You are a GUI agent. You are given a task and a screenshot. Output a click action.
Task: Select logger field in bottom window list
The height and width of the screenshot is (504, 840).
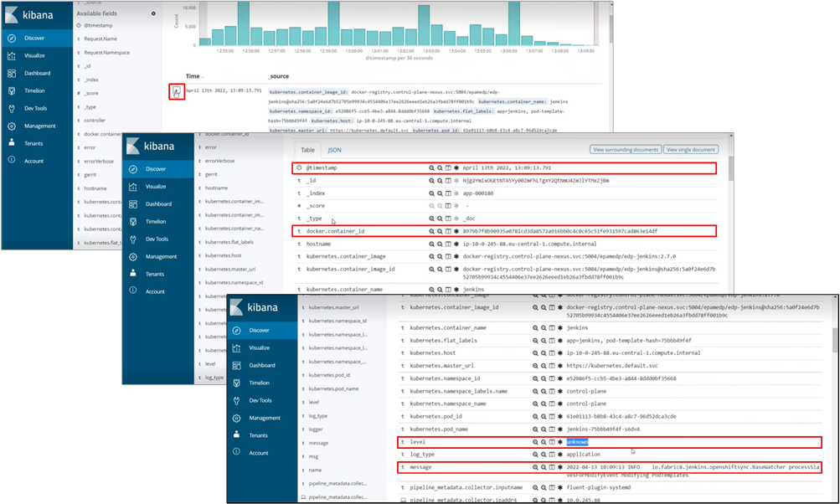click(316, 429)
